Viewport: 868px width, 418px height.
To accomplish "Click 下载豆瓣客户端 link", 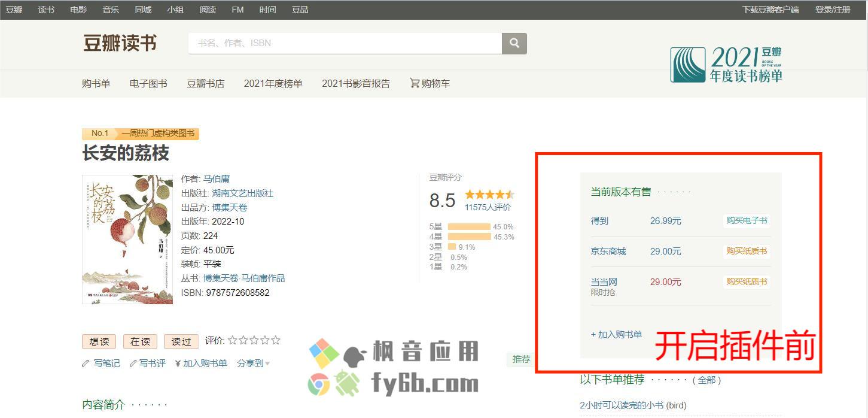I will pos(770,10).
